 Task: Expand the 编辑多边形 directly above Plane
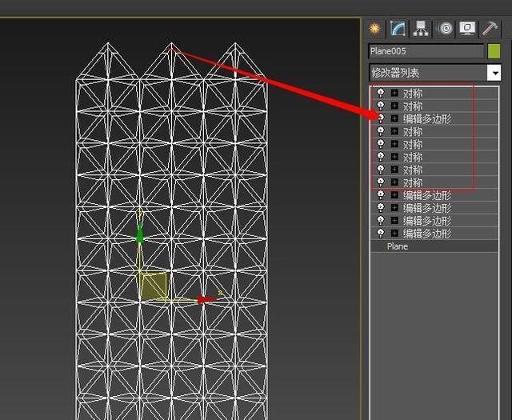tap(394, 233)
